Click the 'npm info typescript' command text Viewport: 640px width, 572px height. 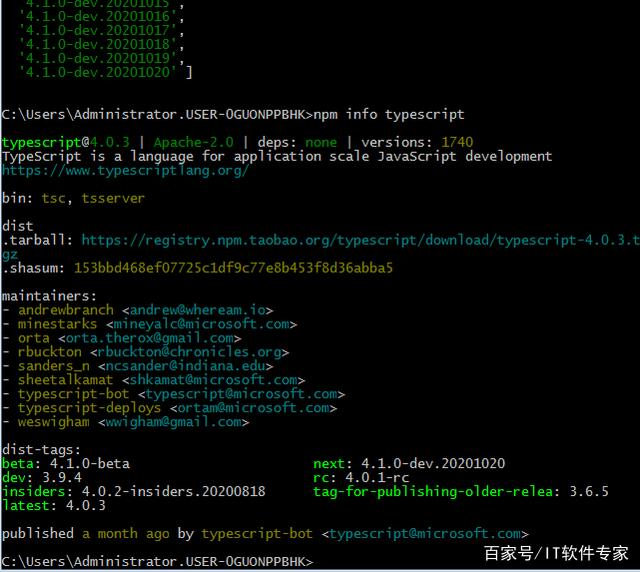point(389,114)
